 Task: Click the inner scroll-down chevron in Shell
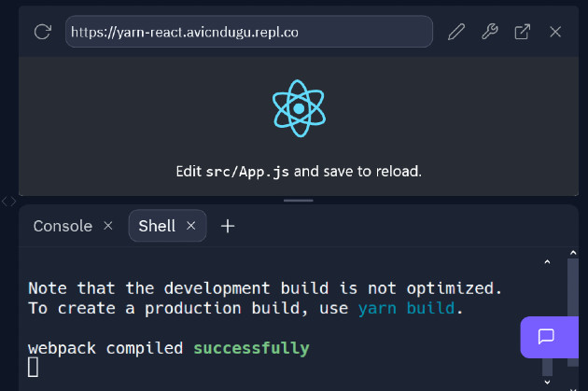(547, 382)
